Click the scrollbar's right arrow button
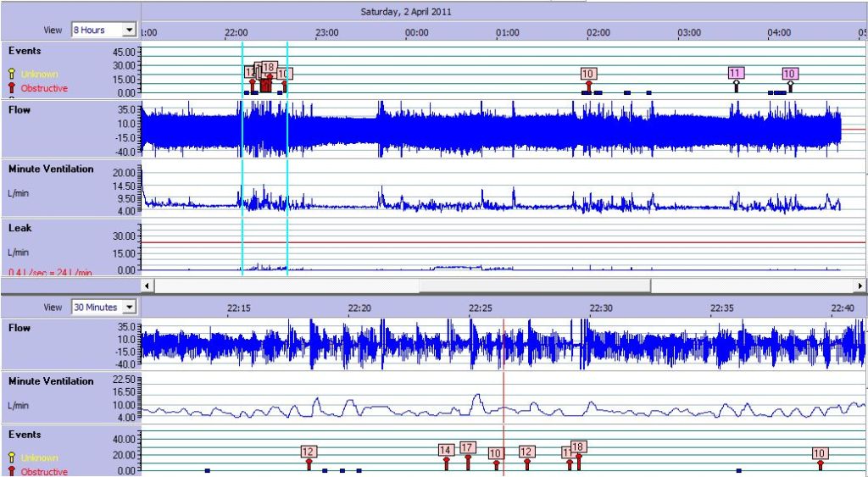 click(860, 286)
